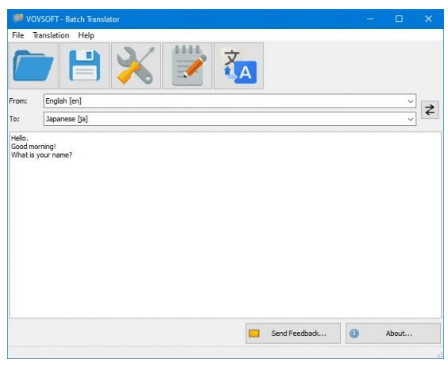The height and width of the screenshot is (365, 448).
Task: Minimize the Batch Translator window
Action: (370, 19)
